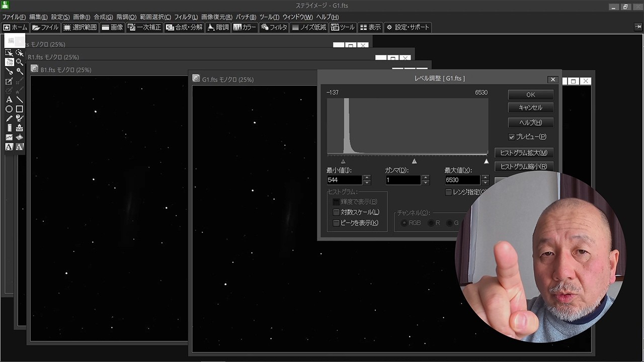Select the rectangular selection arrow tool
The image size is (644, 362).
click(x=9, y=52)
